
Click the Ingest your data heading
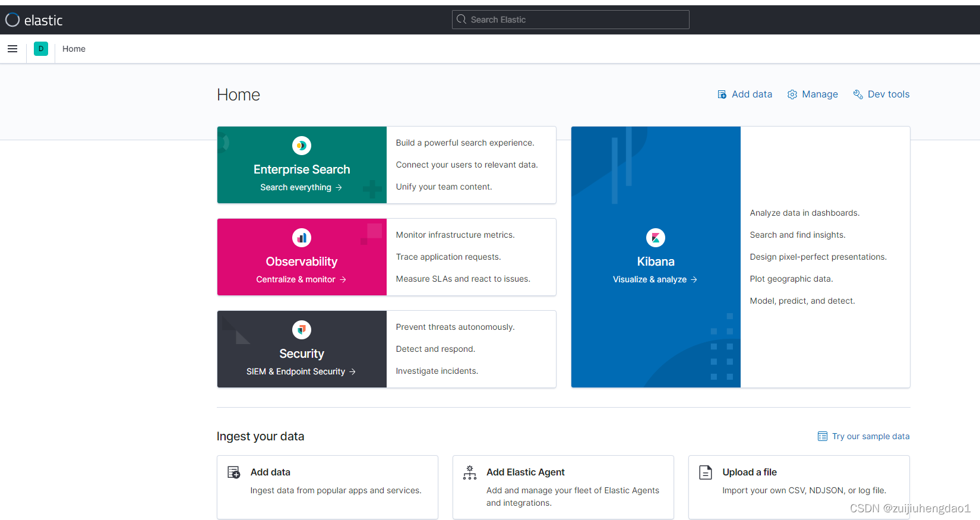(260, 436)
